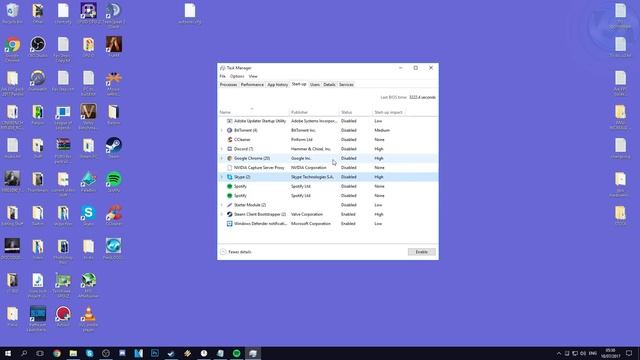640x360 pixels.
Task: Sort by the Name column header
Action: 253,112
